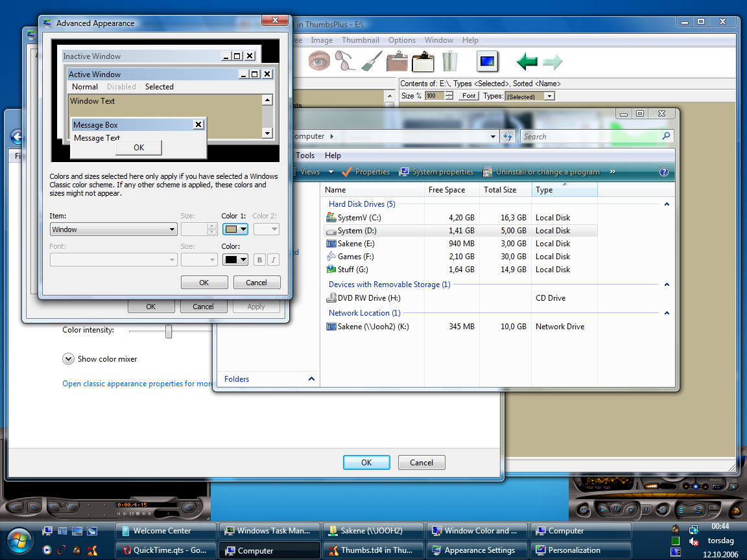Viewport: 747px width, 560px height.
Task: Click the brown clipboard icon in ThumbsPlus
Action: (397, 62)
